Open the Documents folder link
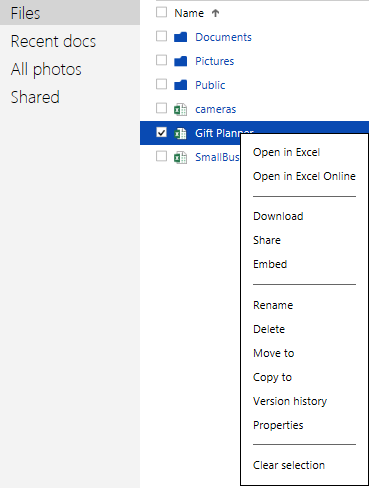 click(223, 37)
